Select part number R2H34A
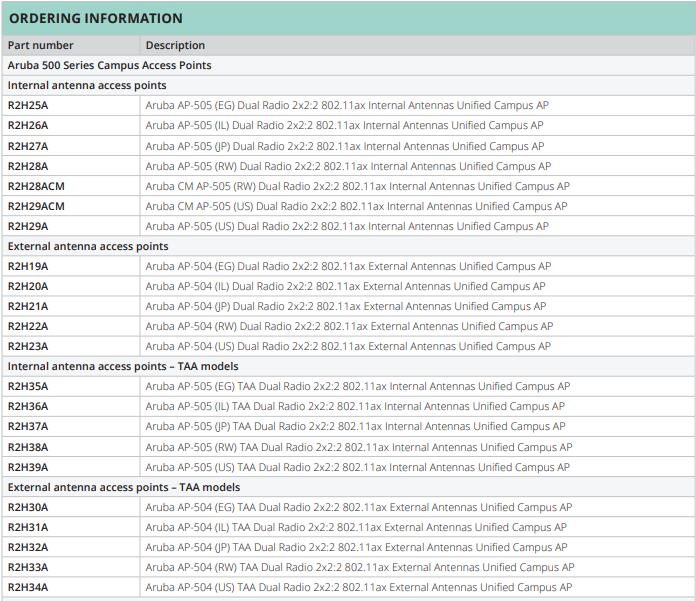 [x=28, y=587]
